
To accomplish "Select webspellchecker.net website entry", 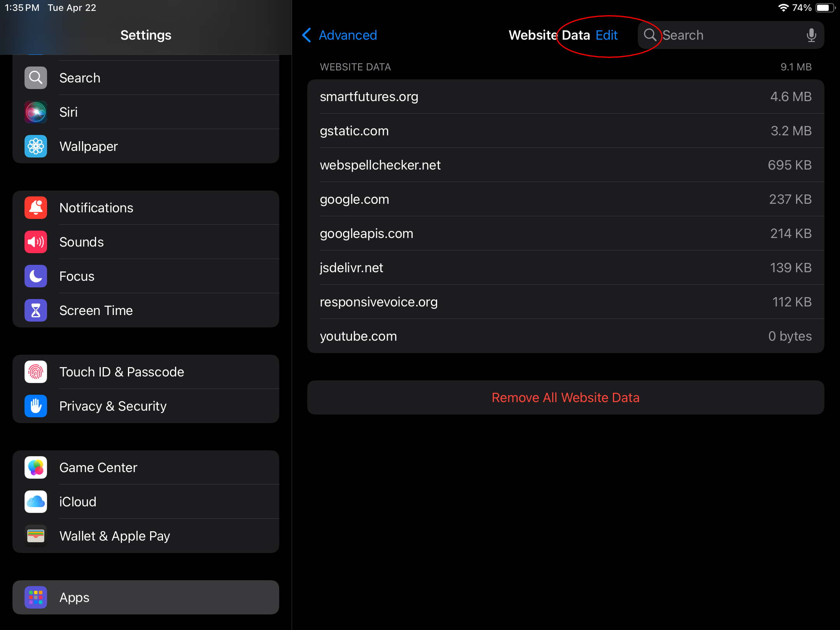I will (565, 165).
